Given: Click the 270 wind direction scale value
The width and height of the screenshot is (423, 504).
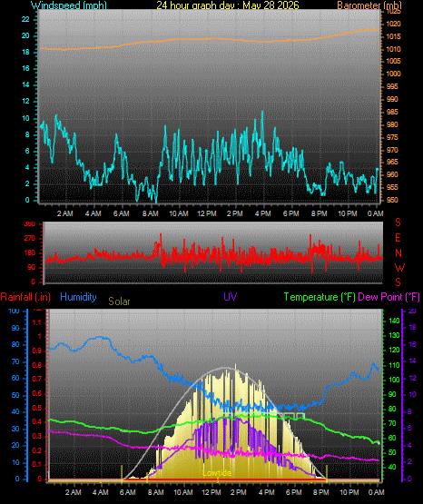Looking at the screenshot, I should [31, 239].
